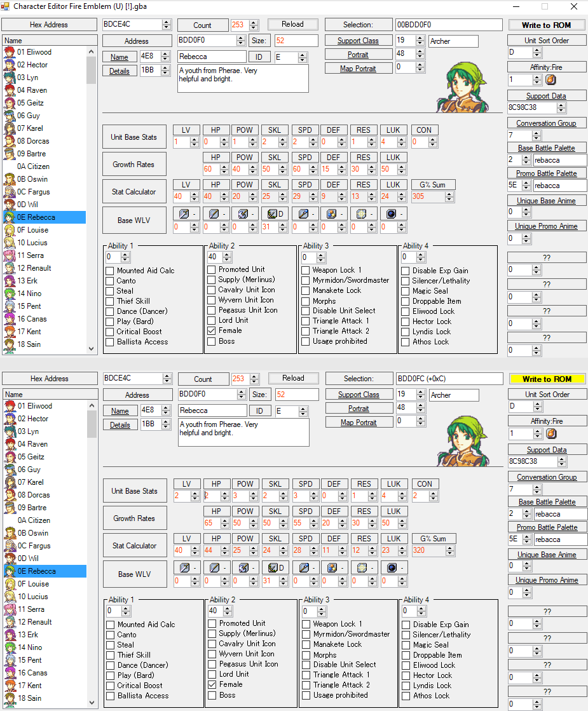Enable Canto checkbox in top panel
This screenshot has width=588, height=711.
pos(109,281)
